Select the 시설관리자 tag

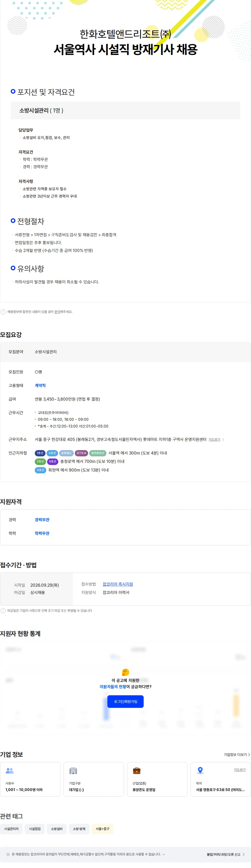tap(12, 828)
